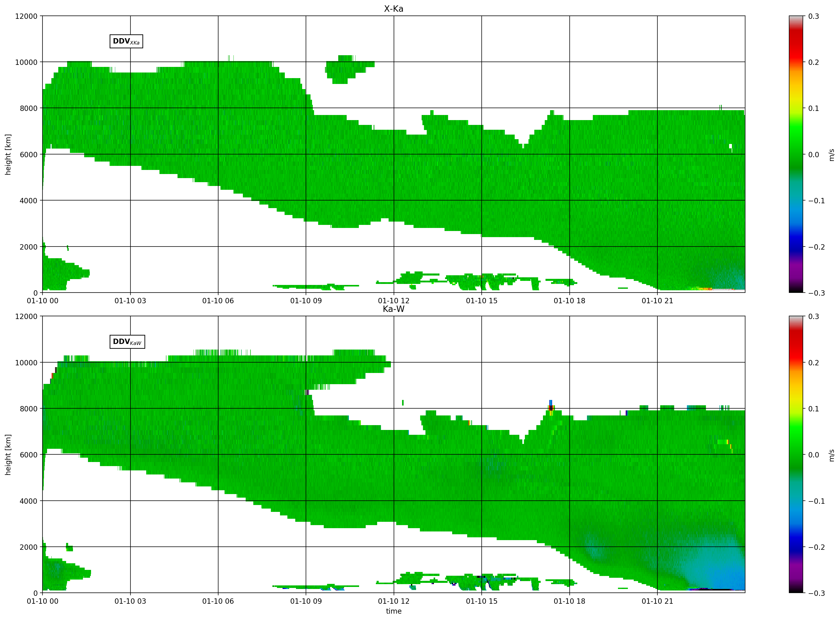840x620 pixels.
Task: Select the DDV KaW legend box
Action: 127,341
